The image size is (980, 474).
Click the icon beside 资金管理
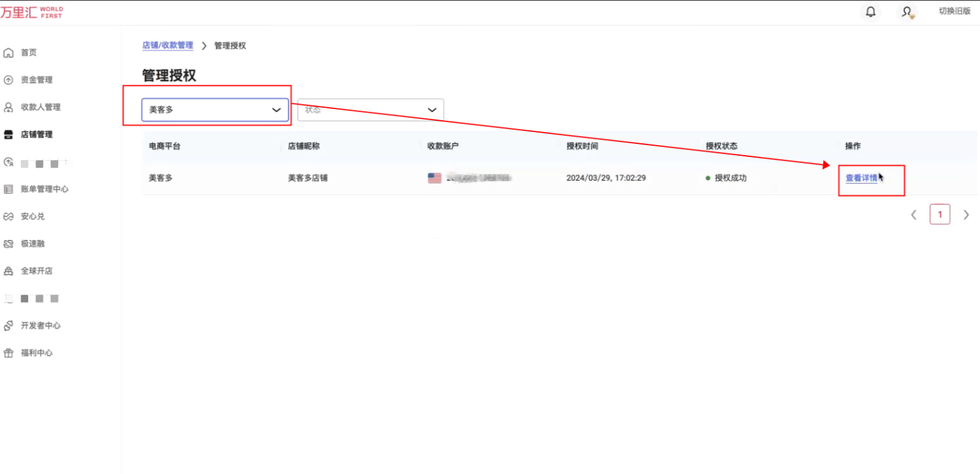(x=9, y=80)
